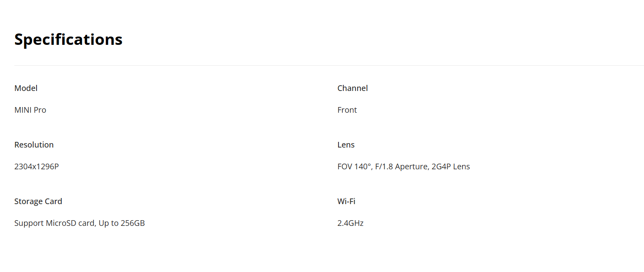Select the Wi-Fi label
Screen dimensions: 644x272
(x=346, y=201)
